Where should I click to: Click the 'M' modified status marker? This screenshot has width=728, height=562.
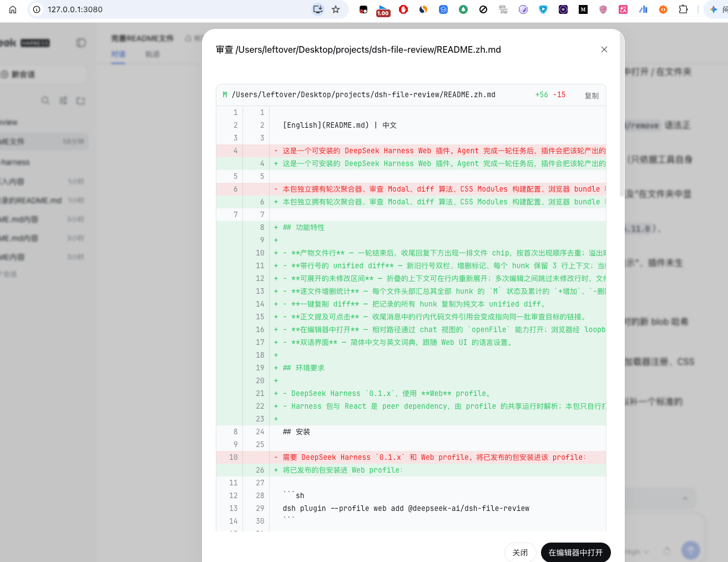[225, 95]
